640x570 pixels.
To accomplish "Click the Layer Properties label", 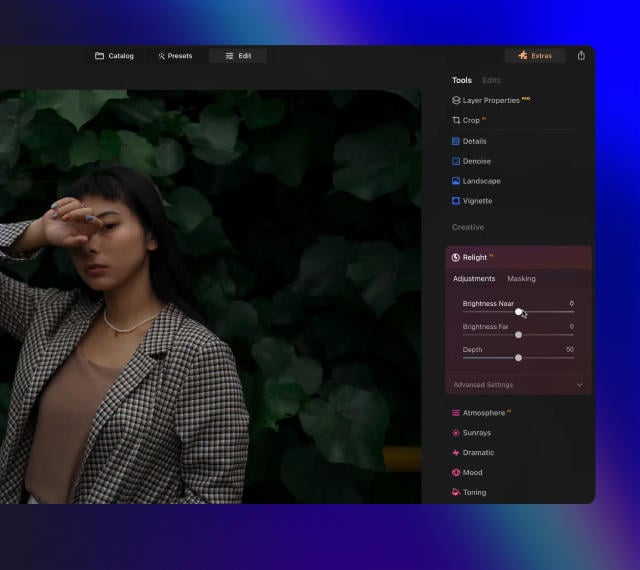I will [491, 100].
